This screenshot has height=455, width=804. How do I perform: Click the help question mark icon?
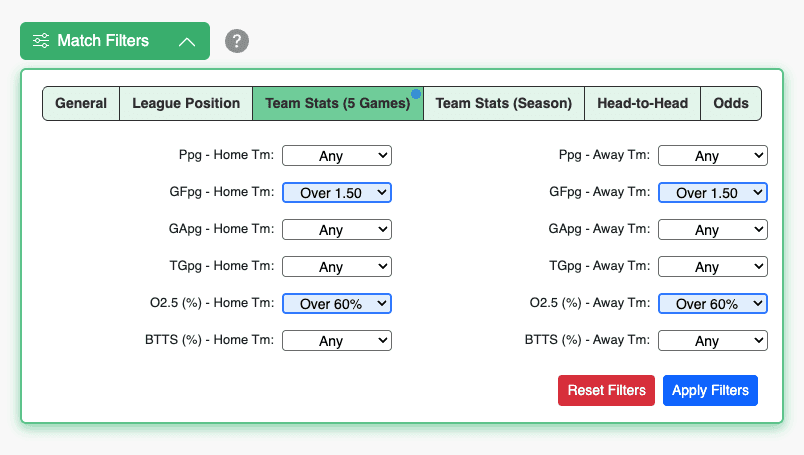point(237,41)
